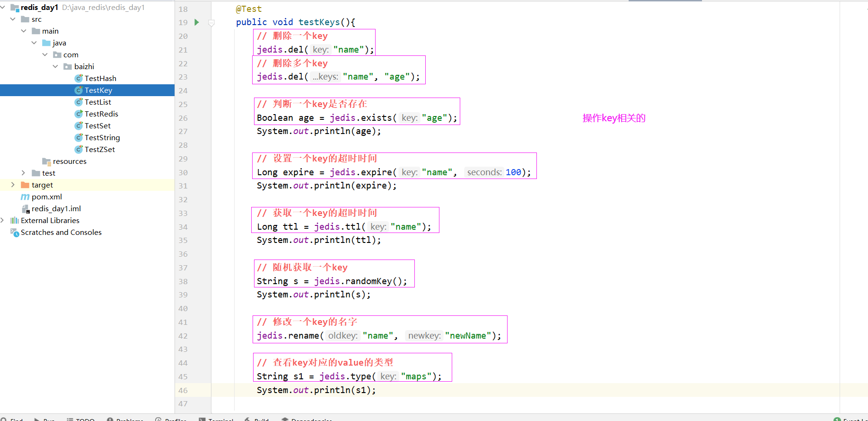Click the redis_day1.iml file icon

pos(26,208)
